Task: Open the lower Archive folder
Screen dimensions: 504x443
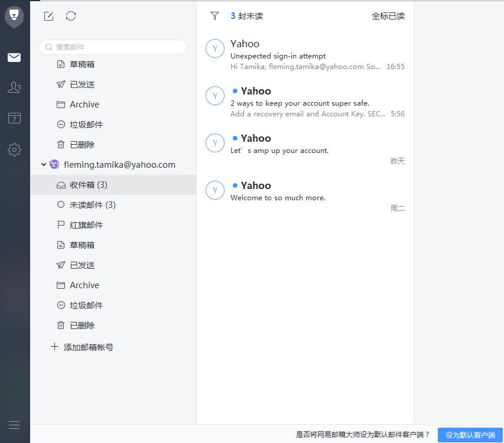Action: 84,285
